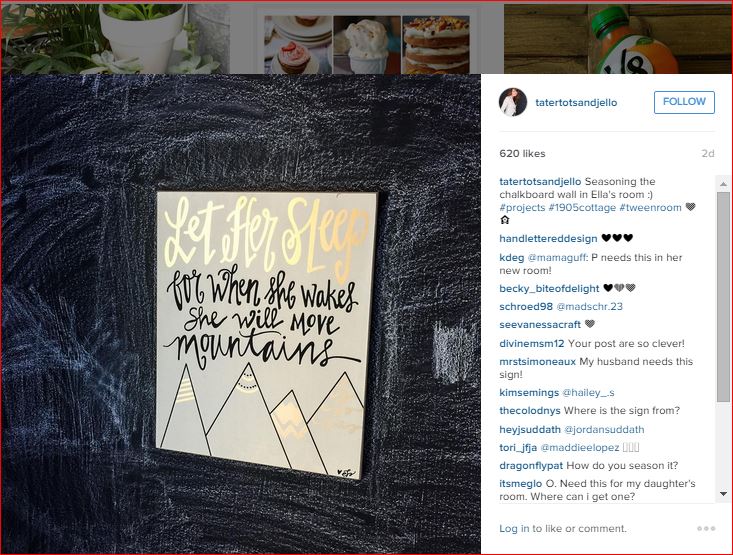Open the three-dots more options menu
The height and width of the screenshot is (555, 733).
[706, 528]
